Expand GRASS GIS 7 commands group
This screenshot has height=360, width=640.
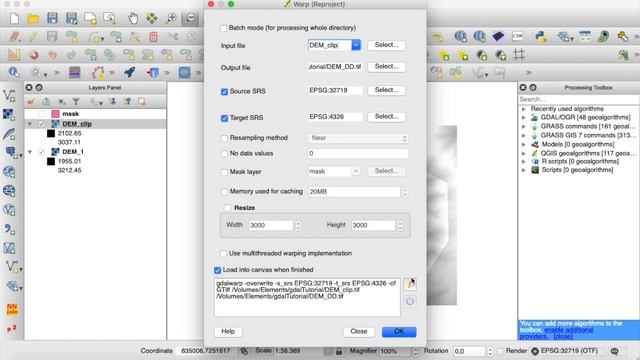524,136
